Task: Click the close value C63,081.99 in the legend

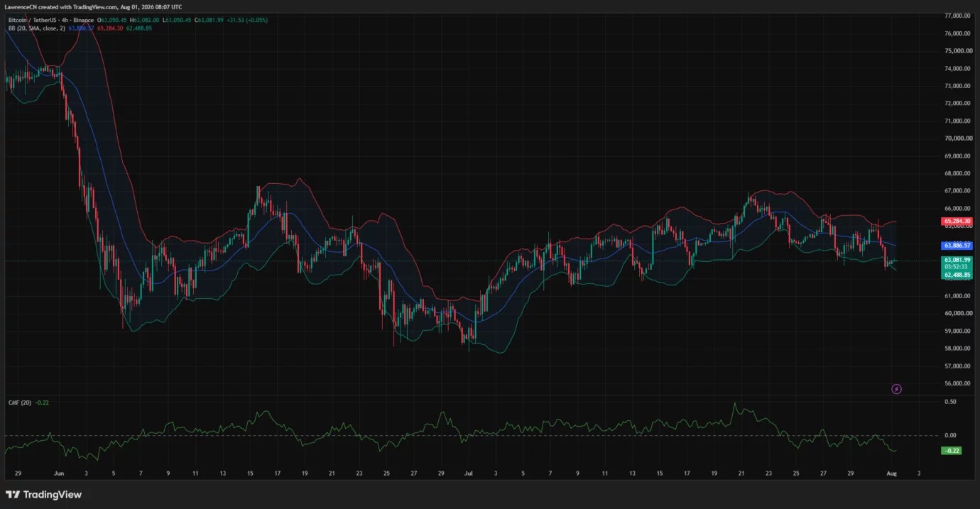Action: tap(209, 20)
